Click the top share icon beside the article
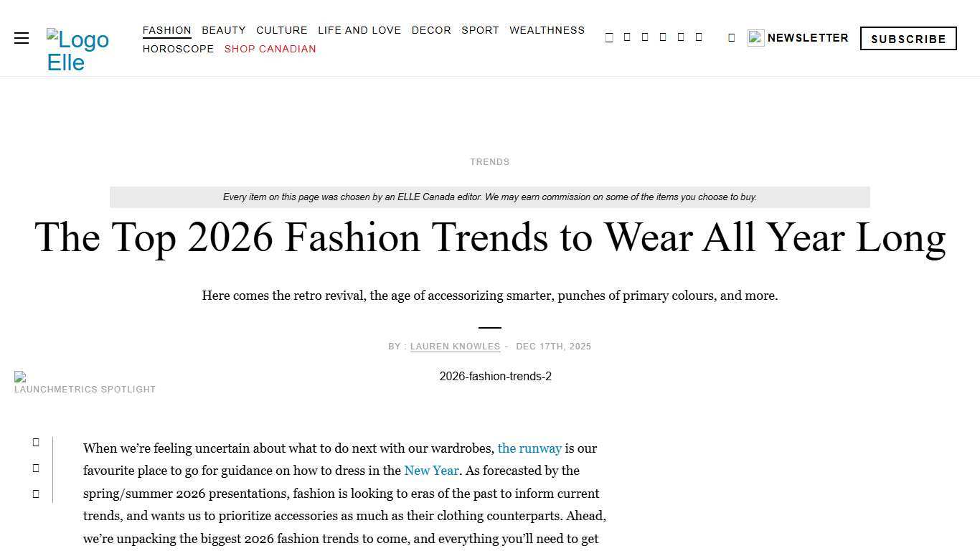Screen dimensions: 980x551 coord(36,442)
